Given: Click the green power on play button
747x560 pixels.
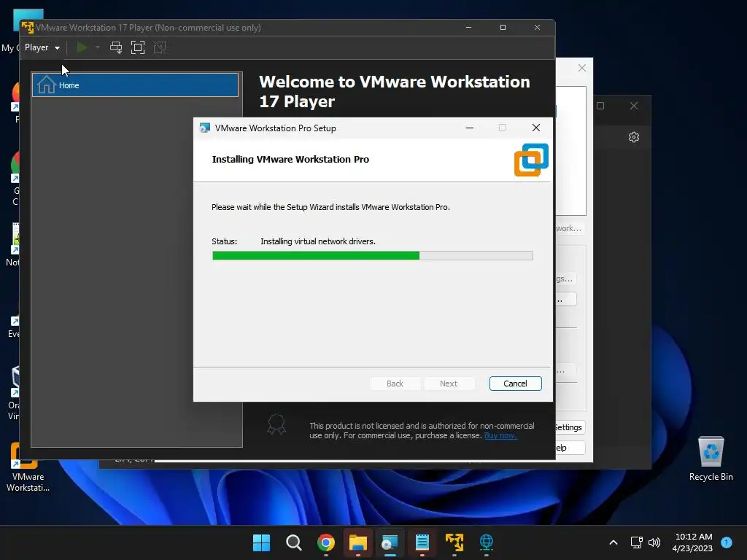Looking at the screenshot, I should point(82,47).
